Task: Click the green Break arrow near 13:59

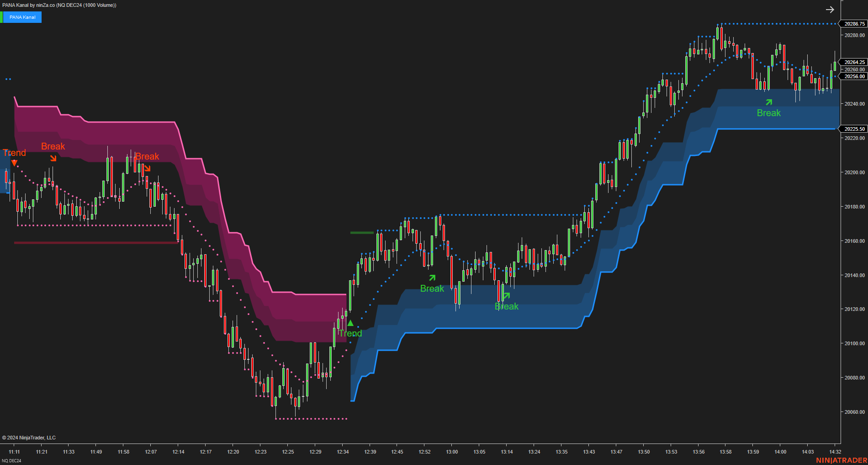Action: [769, 102]
